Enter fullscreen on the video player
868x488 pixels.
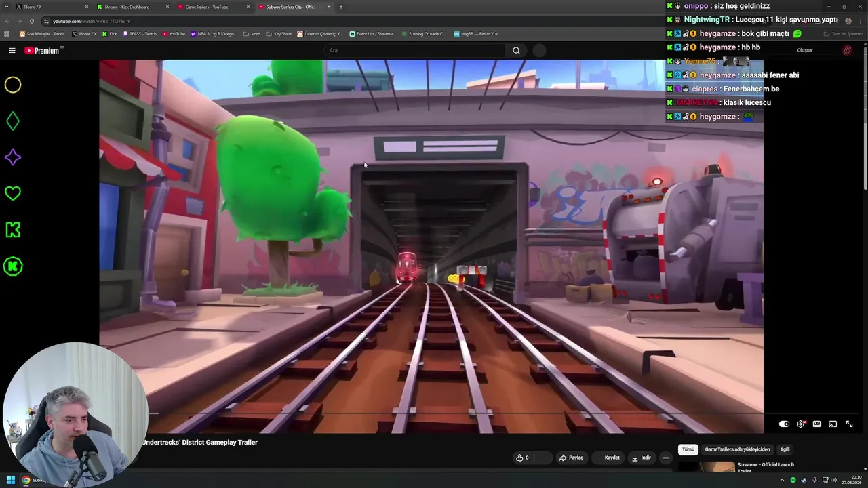tap(849, 424)
